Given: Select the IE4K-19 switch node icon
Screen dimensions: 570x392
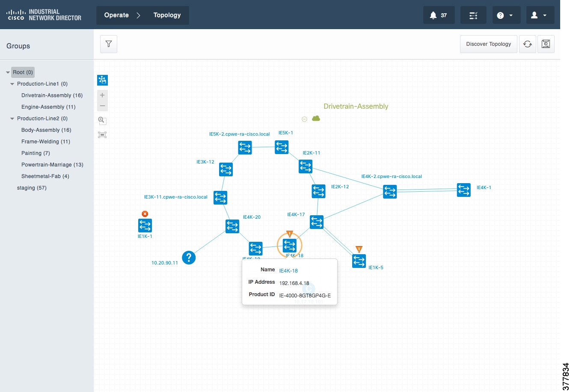Looking at the screenshot, I should 255,249.
